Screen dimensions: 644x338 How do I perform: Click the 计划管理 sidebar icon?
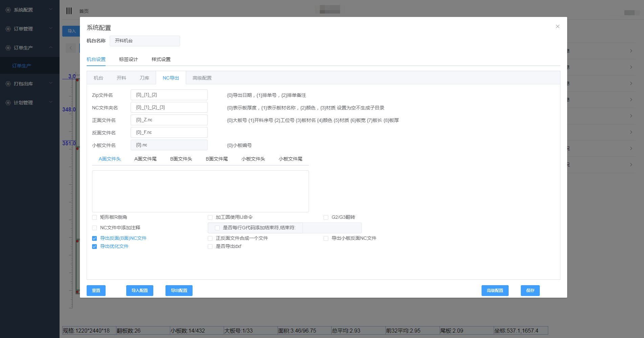(x=8, y=103)
